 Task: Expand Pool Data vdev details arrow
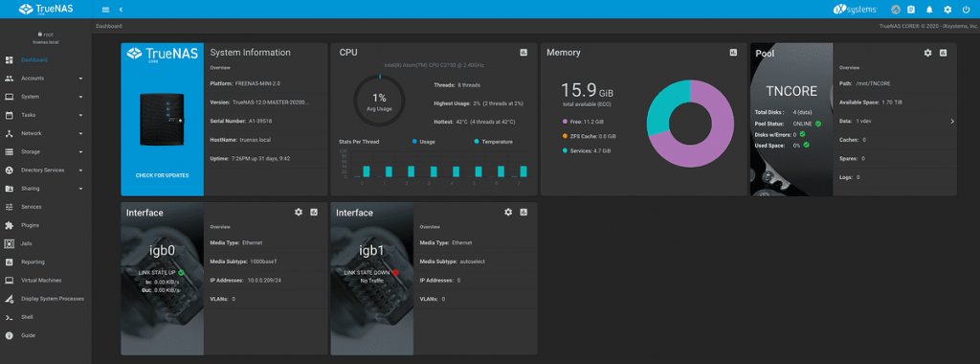[952, 122]
